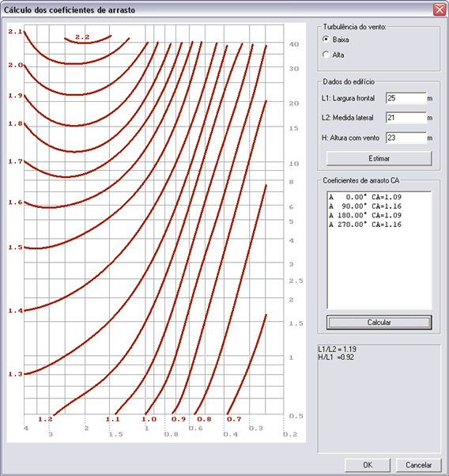
Task: Click the H Altura com vento field
Action: [x=406, y=138]
